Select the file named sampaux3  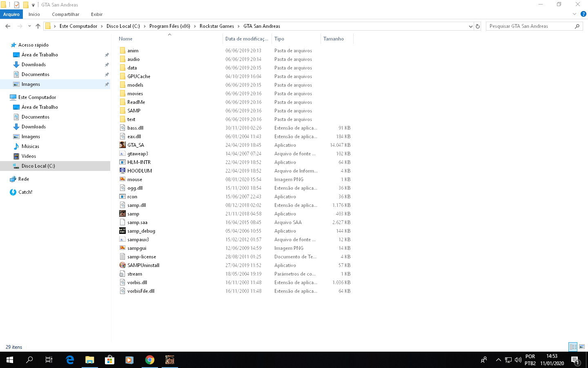(138, 240)
